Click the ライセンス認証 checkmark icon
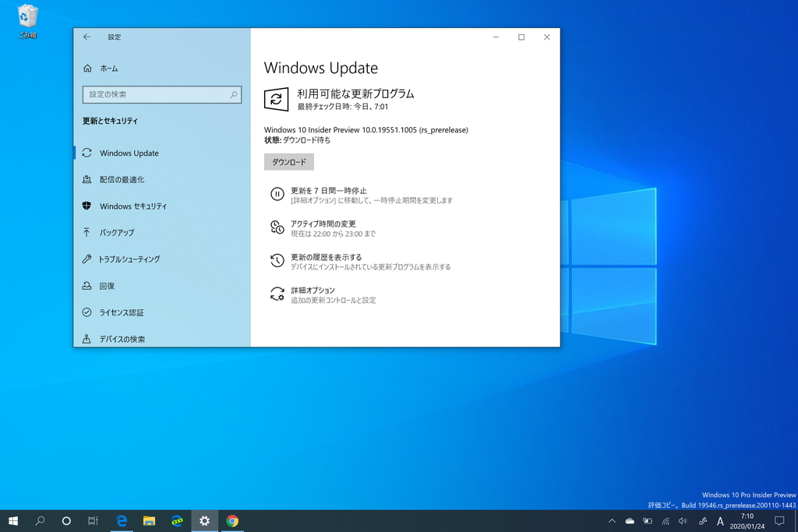The width and height of the screenshot is (798, 532). tap(87, 312)
